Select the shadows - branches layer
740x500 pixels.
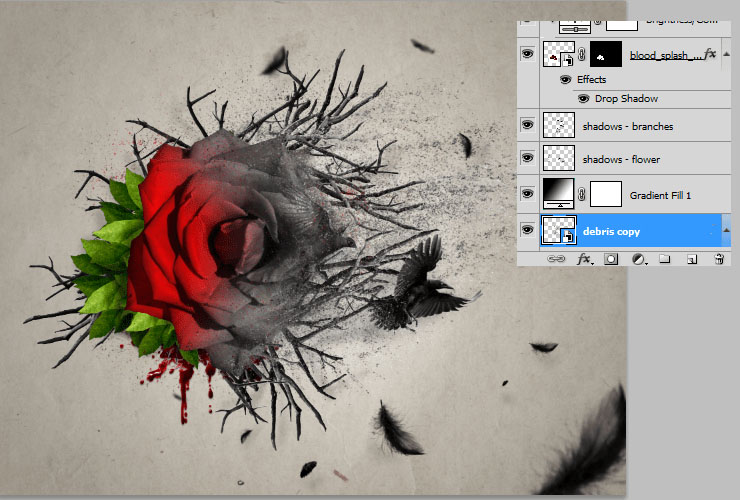coord(627,126)
